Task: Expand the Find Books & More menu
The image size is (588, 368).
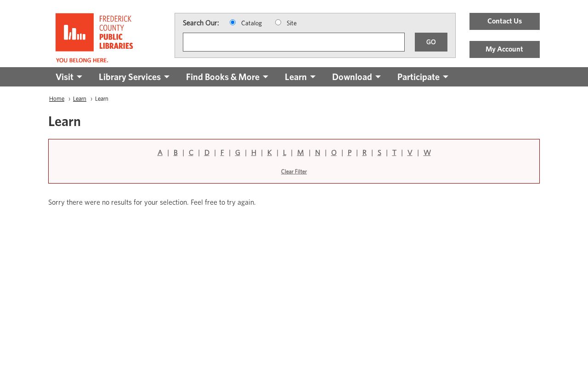Action: (x=227, y=77)
